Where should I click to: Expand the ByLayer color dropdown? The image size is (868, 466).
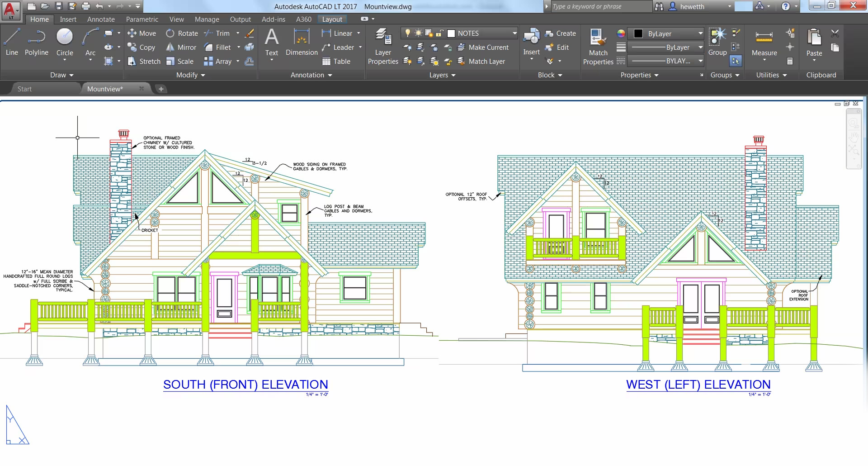[700, 33]
